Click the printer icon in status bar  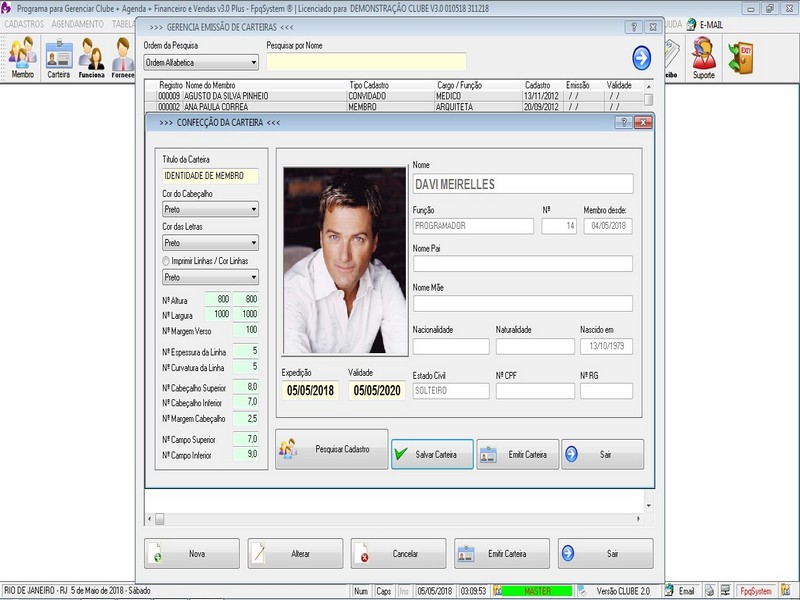pos(709,590)
